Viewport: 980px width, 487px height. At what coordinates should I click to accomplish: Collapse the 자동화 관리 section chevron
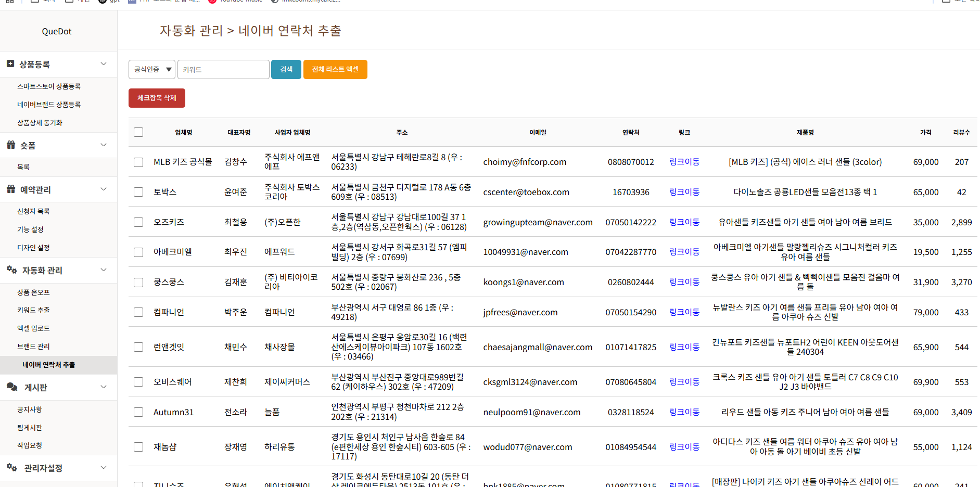click(x=104, y=270)
